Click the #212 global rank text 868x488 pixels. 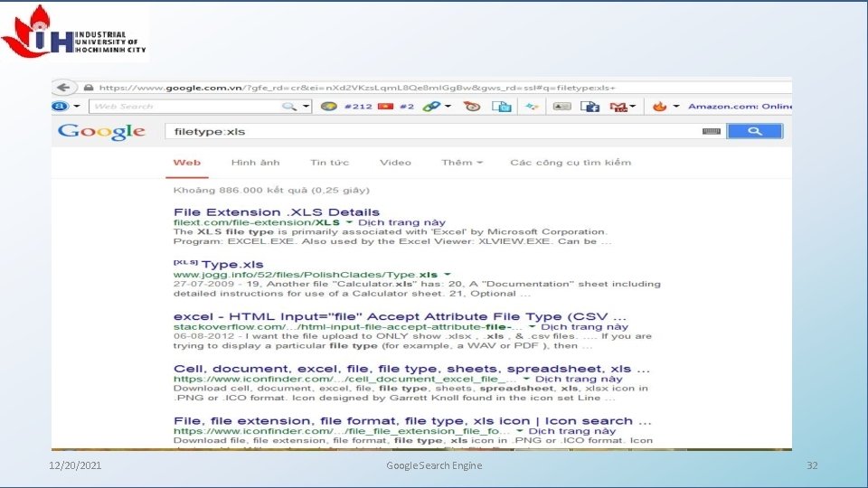tap(358, 107)
